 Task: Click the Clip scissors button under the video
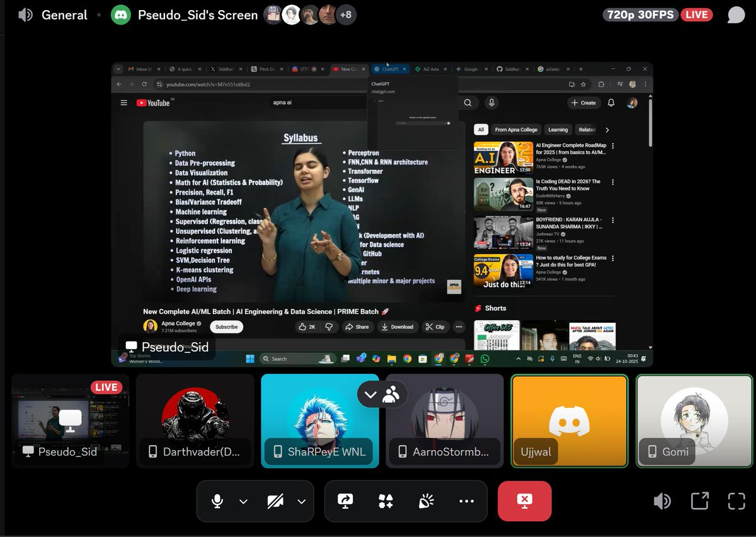tap(435, 326)
